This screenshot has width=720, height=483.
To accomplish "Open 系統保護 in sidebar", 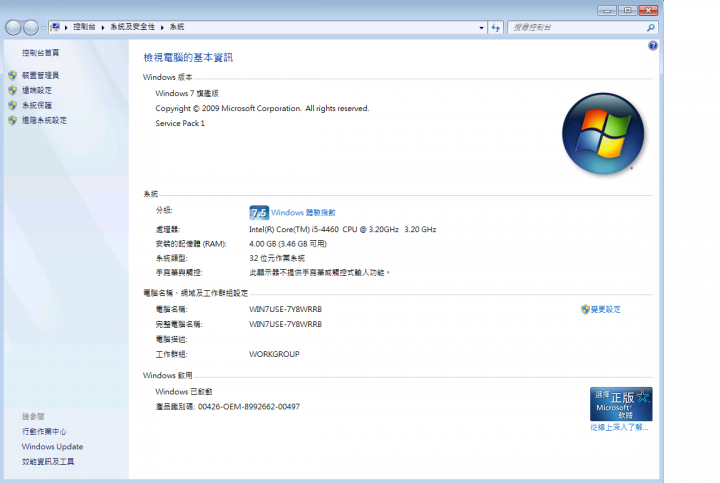I will [x=37, y=105].
